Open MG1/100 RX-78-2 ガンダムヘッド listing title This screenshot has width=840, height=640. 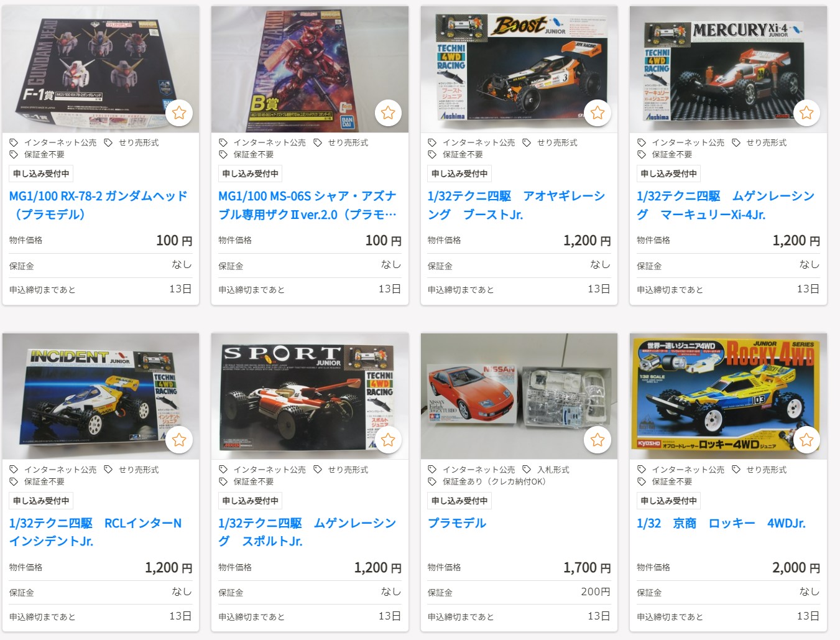point(98,205)
